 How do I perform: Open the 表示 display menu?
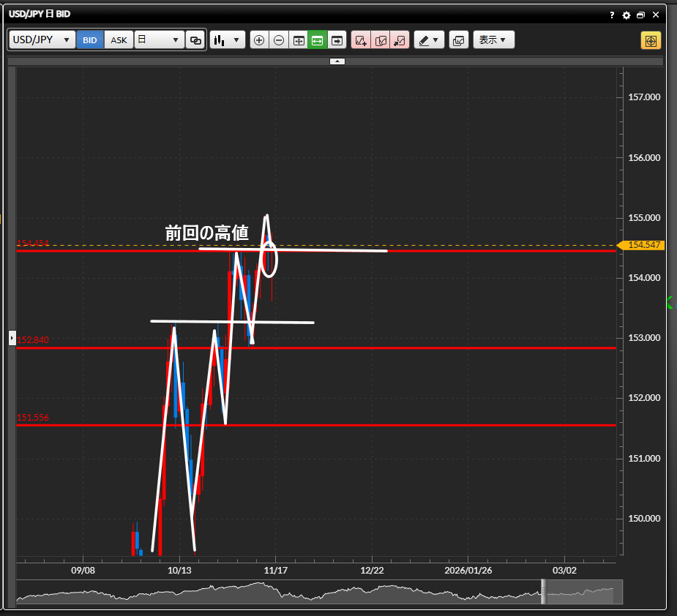[x=493, y=40]
